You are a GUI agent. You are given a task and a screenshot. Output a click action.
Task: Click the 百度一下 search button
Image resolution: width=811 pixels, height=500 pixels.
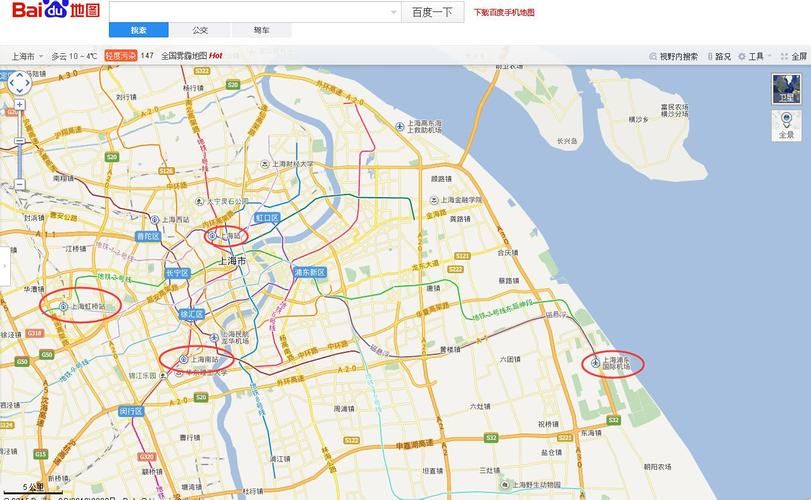pyautogui.click(x=432, y=12)
